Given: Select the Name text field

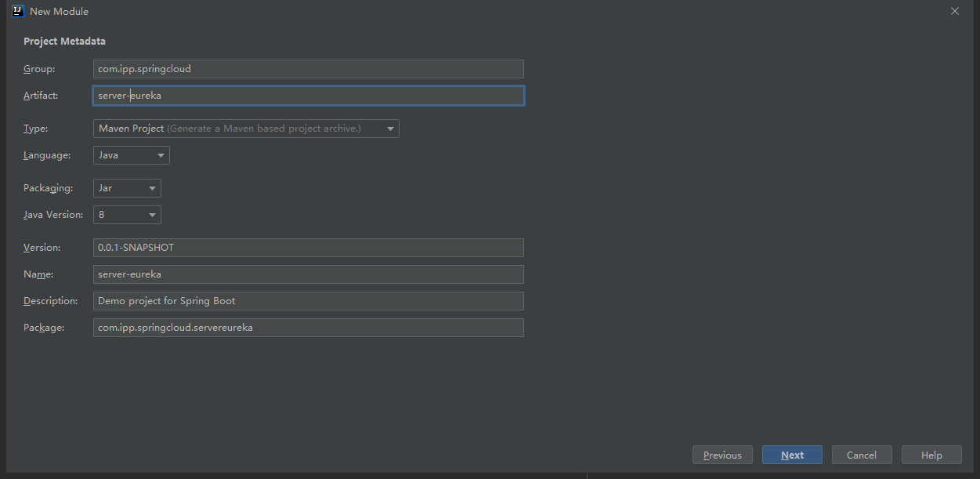Looking at the screenshot, I should (x=308, y=274).
